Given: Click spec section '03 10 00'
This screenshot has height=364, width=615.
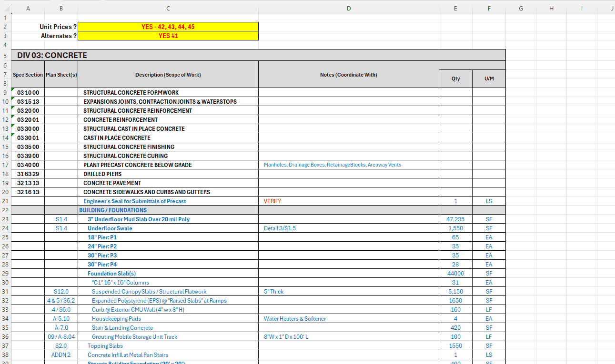Looking at the screenshot, I should pos(28,92).
